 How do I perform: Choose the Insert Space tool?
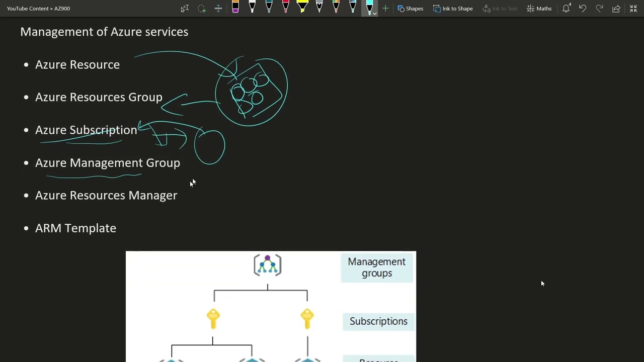(218, 9)
